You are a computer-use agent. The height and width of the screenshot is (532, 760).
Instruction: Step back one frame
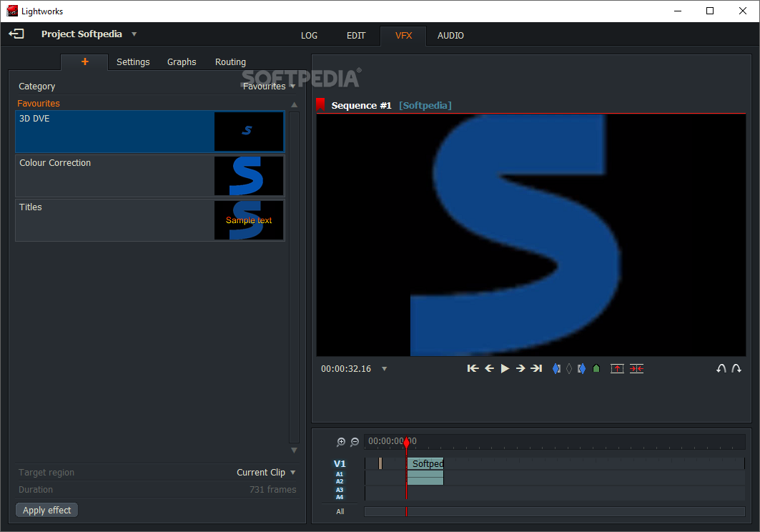[490, 368]
